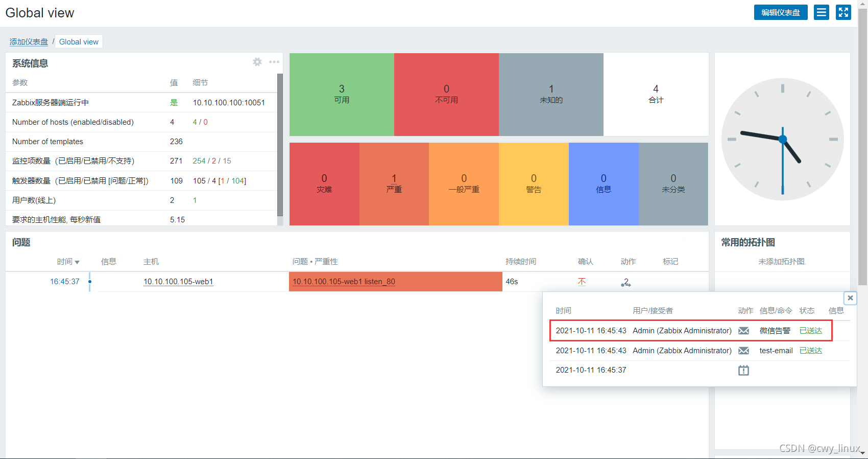868x459 pixels.
Task: Click the 5.15 new values per second
Action: point(177,220)
